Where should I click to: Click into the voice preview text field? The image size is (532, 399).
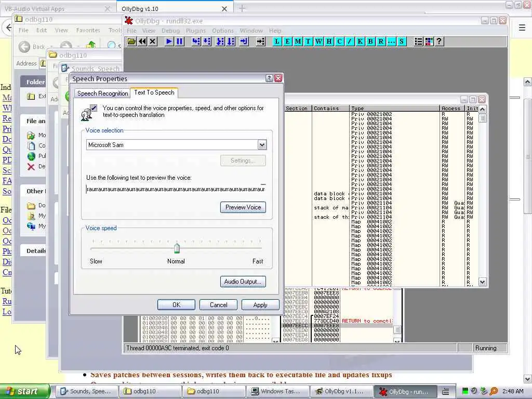[176, 189]
